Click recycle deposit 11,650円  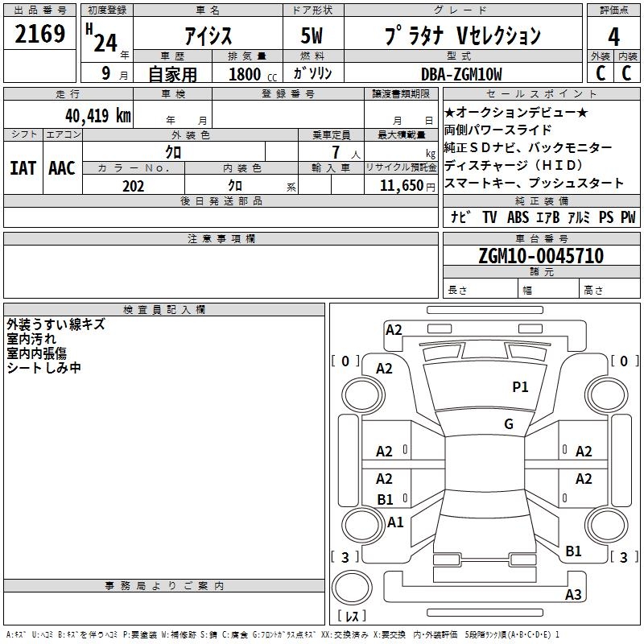[407, 186]
